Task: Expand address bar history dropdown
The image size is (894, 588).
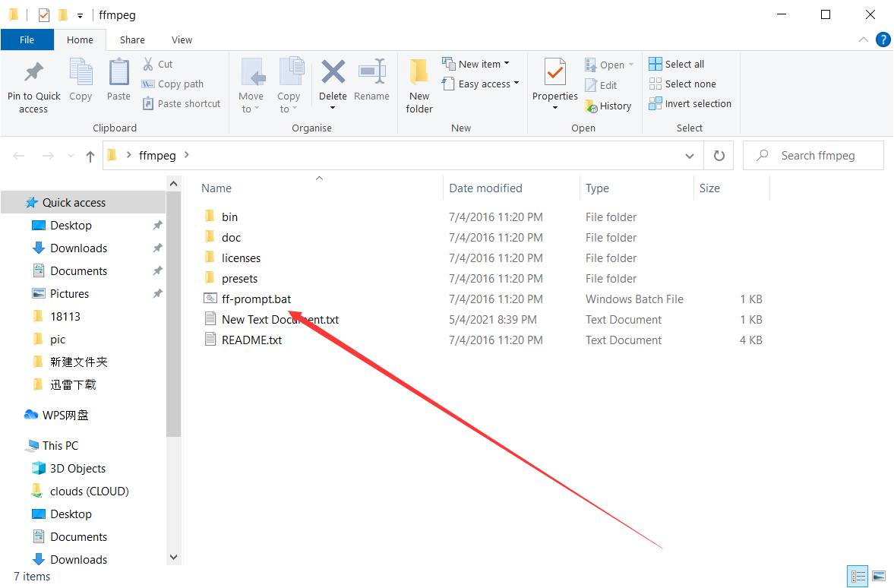Action: coord(690,156)
